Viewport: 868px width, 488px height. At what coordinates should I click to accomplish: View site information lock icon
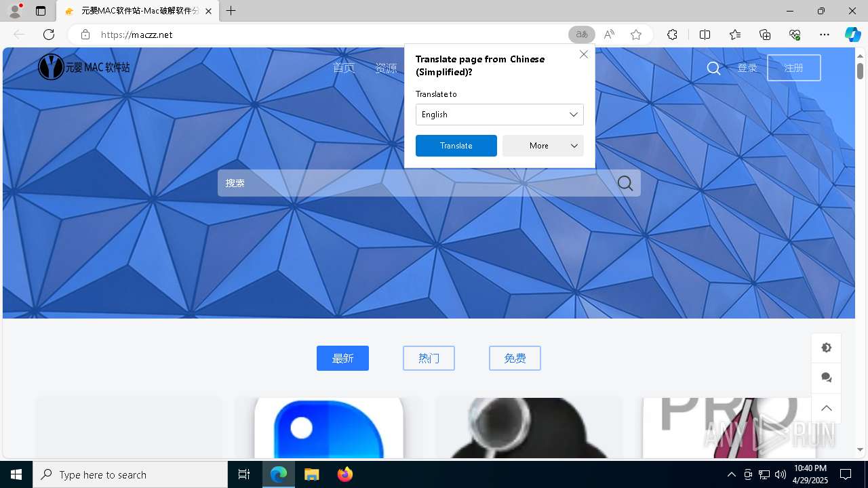(85, 35)
